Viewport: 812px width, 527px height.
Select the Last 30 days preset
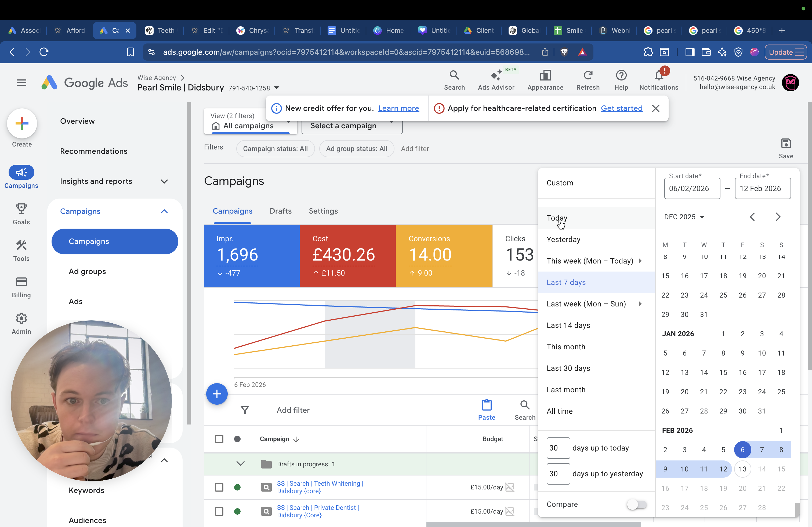pos(568,368)
